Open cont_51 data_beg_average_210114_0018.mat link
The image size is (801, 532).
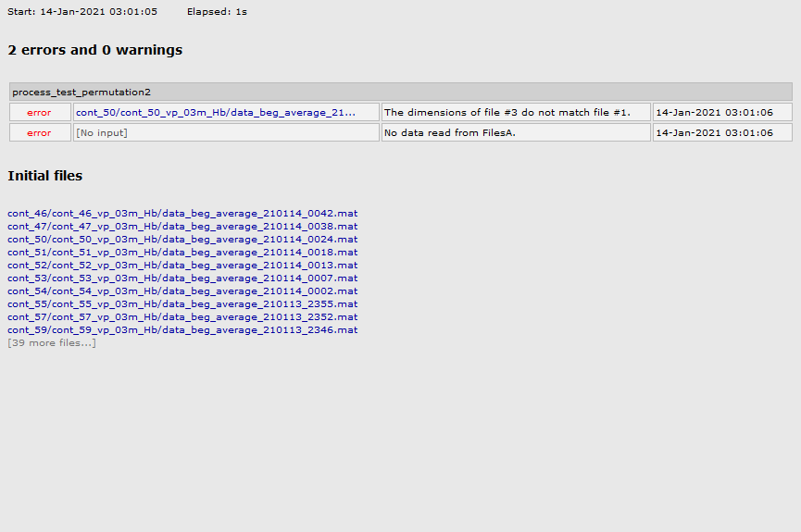(x=182, y=253)
